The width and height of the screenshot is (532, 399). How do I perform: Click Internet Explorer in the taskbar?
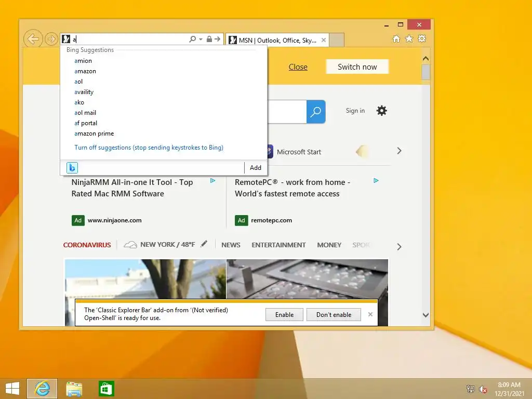42,389
